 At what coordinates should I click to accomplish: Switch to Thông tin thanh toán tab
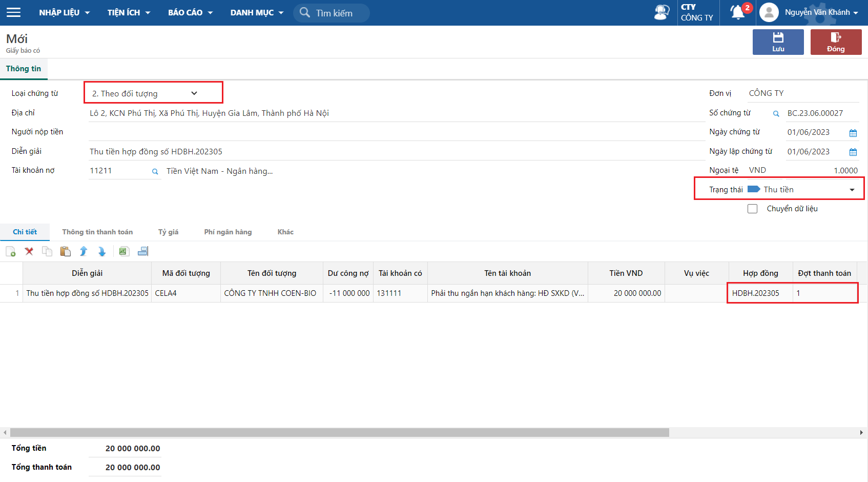[97, 232]
